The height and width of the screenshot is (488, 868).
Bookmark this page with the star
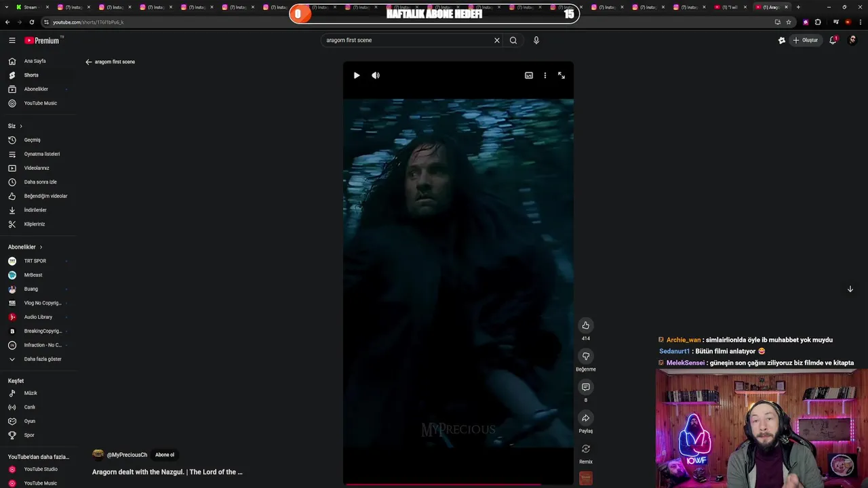coord(789,22)
